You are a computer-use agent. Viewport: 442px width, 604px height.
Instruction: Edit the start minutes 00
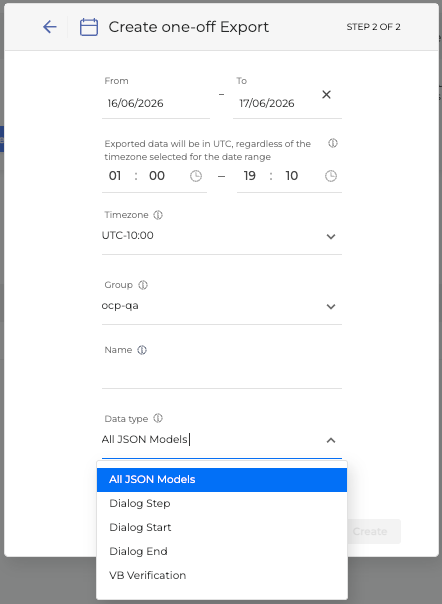[157, 176]
